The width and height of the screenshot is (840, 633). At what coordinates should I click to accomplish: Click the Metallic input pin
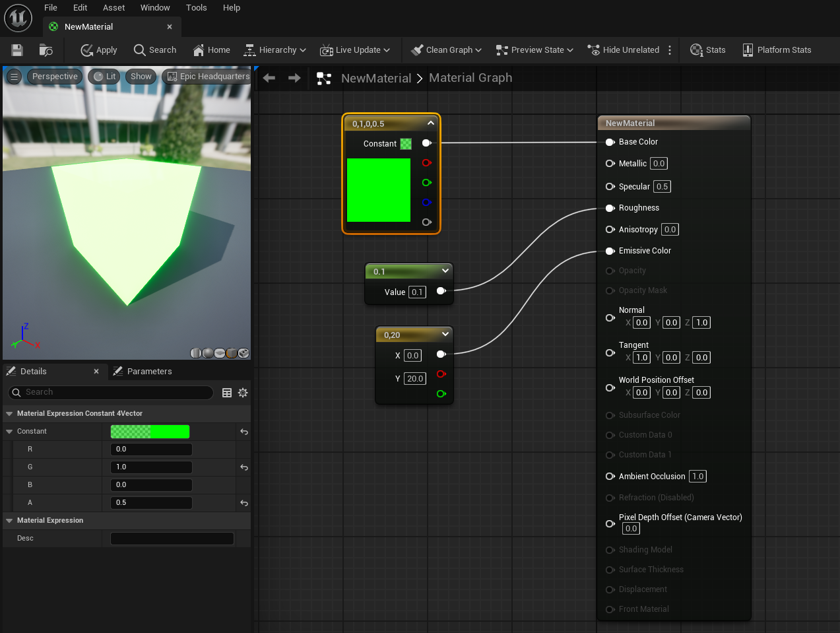coord(610,164)
